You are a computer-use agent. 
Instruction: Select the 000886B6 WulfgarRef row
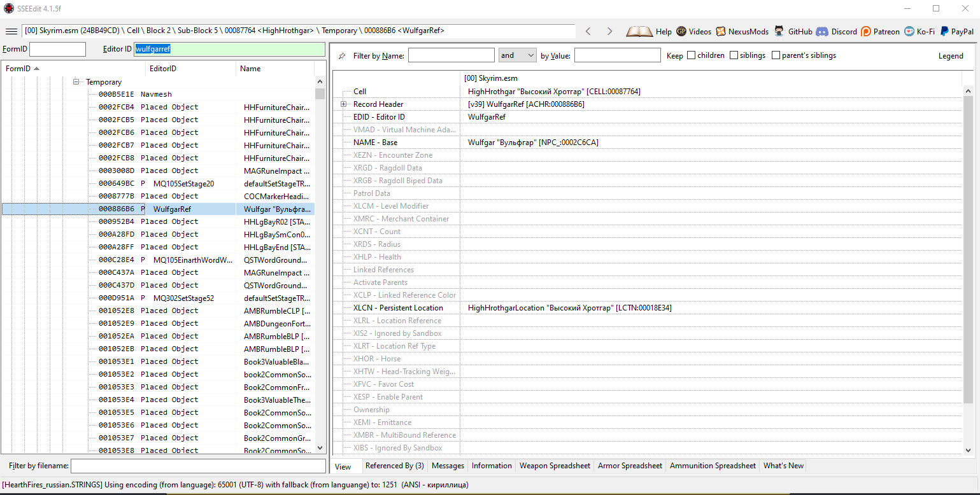click(x=159, y=209)
